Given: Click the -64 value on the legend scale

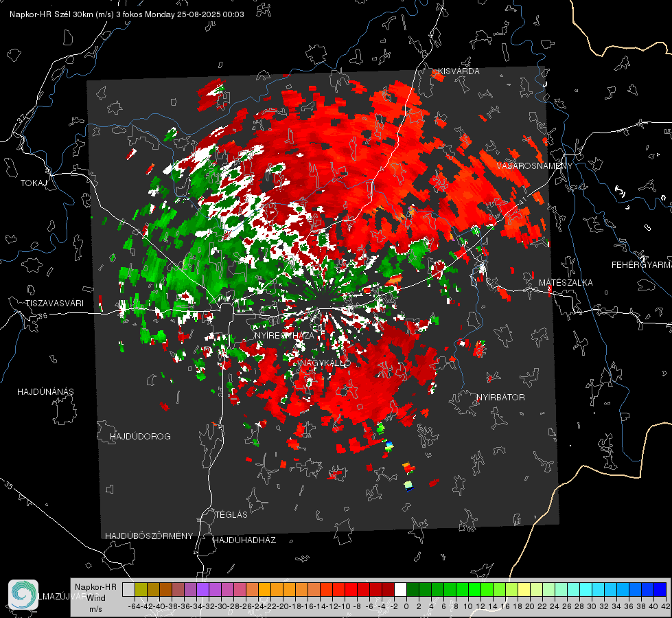Looking at the screenshot, I should pyautogui.click(x=134, y=606).
